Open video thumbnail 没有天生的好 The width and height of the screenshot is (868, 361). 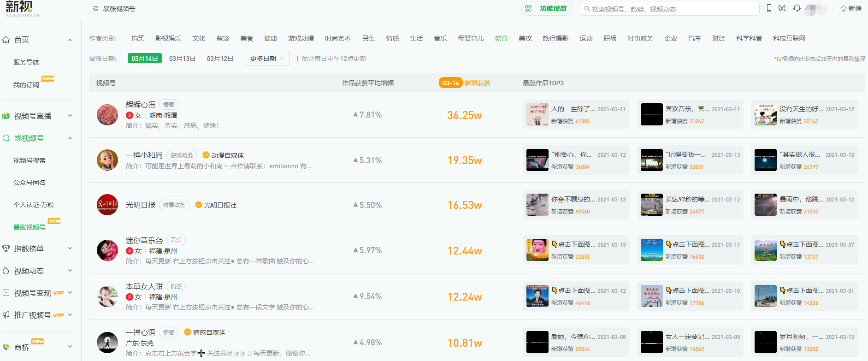tap(766, 114)
